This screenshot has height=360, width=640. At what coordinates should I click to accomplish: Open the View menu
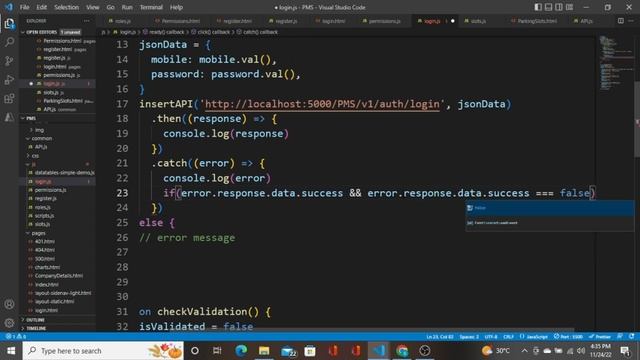tap(93, 7)
